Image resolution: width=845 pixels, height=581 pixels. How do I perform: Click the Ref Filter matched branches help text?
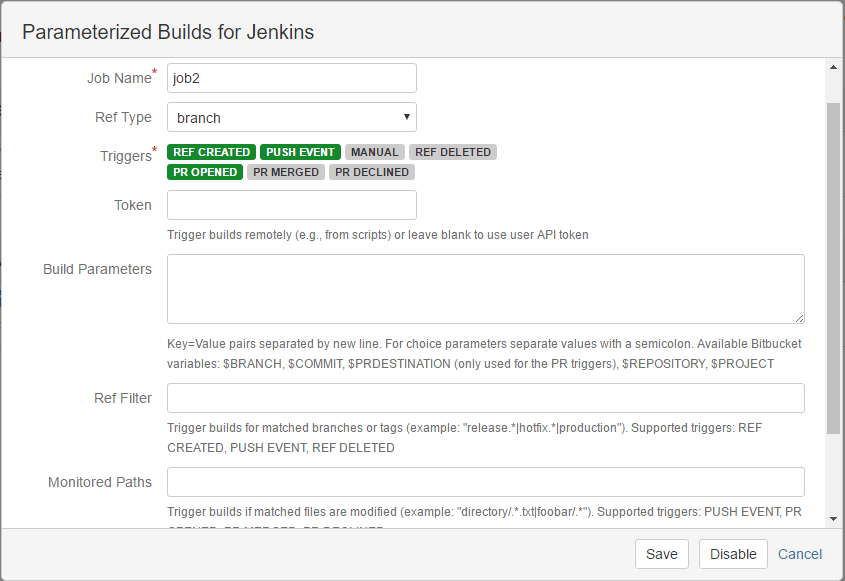pyautogui.click(x=465, y=438)
